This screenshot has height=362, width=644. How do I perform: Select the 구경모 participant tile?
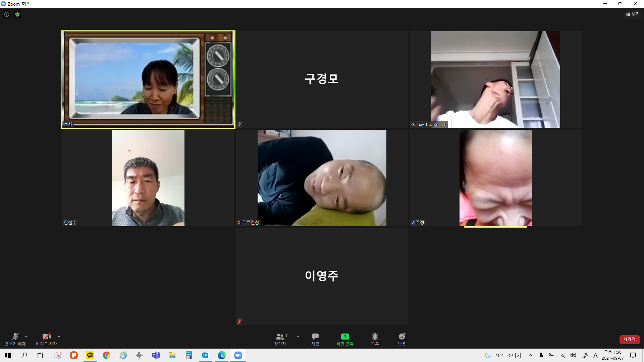(322, 79)
